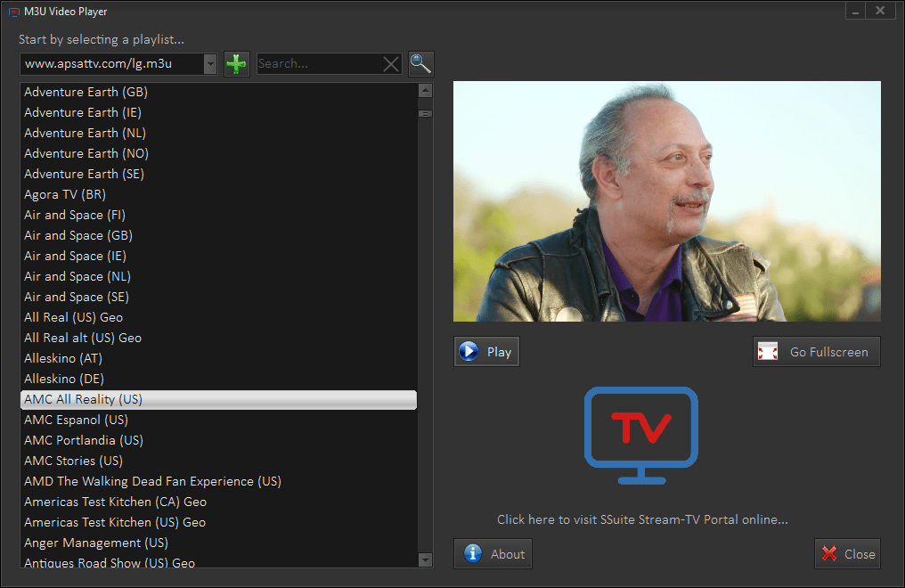Visit the SSuite Stream-TV Portal link
Screen dimensions: 905x588
642,519
